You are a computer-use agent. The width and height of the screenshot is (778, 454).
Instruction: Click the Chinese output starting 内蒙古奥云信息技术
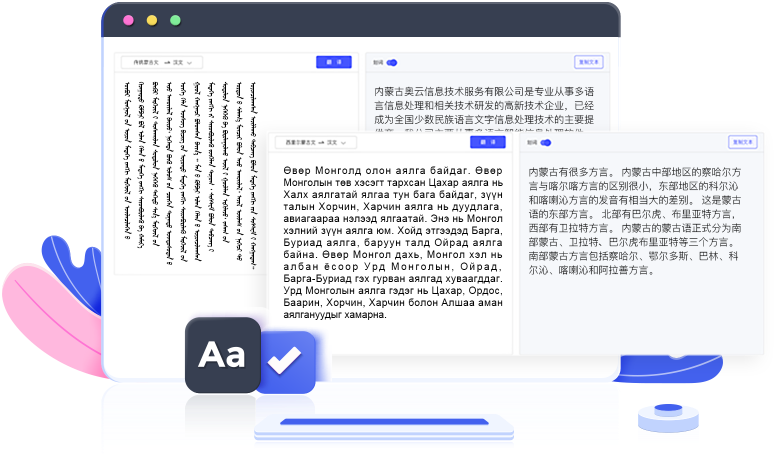click(x=484, y=110)
